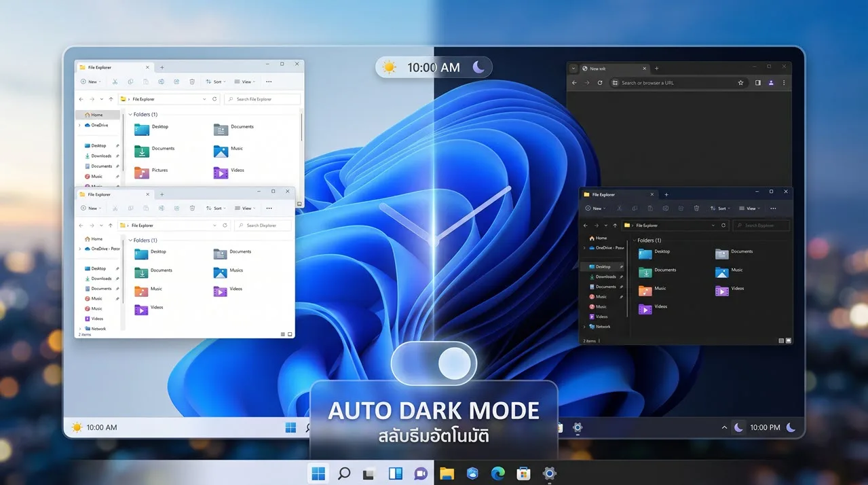Open New dropdown in top light Explorer

tap(90, 82)
